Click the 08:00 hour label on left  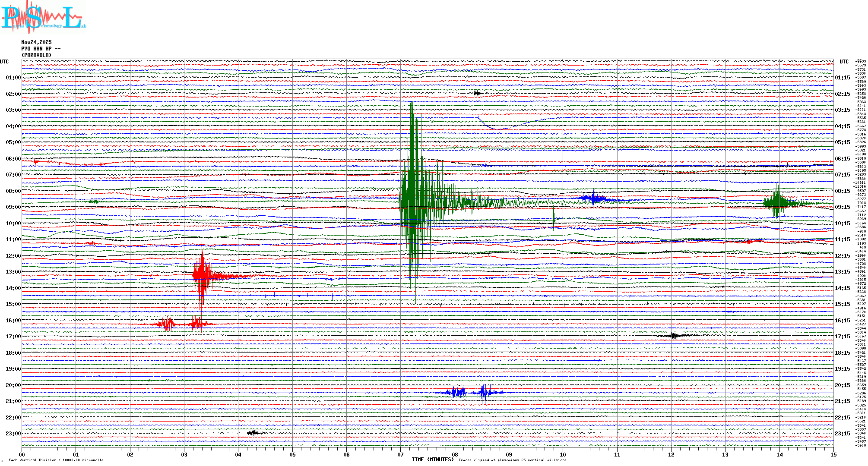click(x=13, y=191)
